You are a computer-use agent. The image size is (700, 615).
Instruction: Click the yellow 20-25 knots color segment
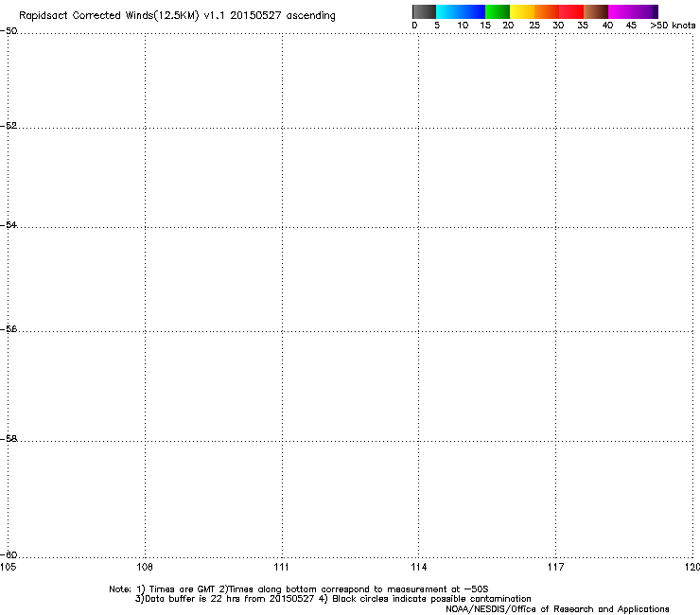tap(522, 11)
